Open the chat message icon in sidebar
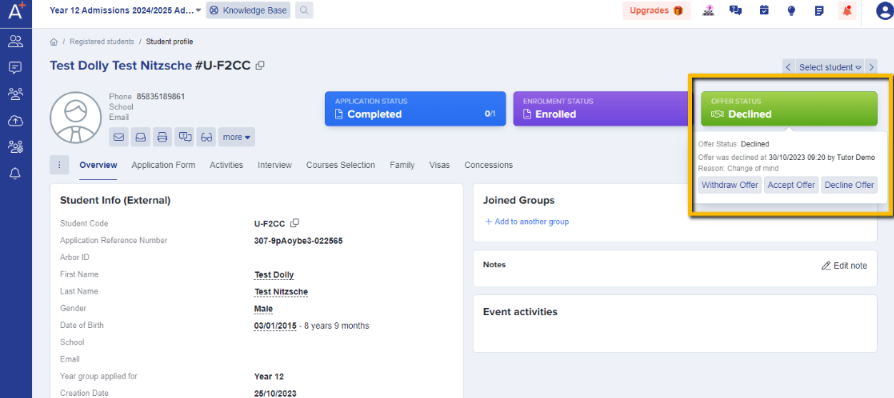Image resolution: width=894 pixels, height=398 pixels. coord(16,68)
